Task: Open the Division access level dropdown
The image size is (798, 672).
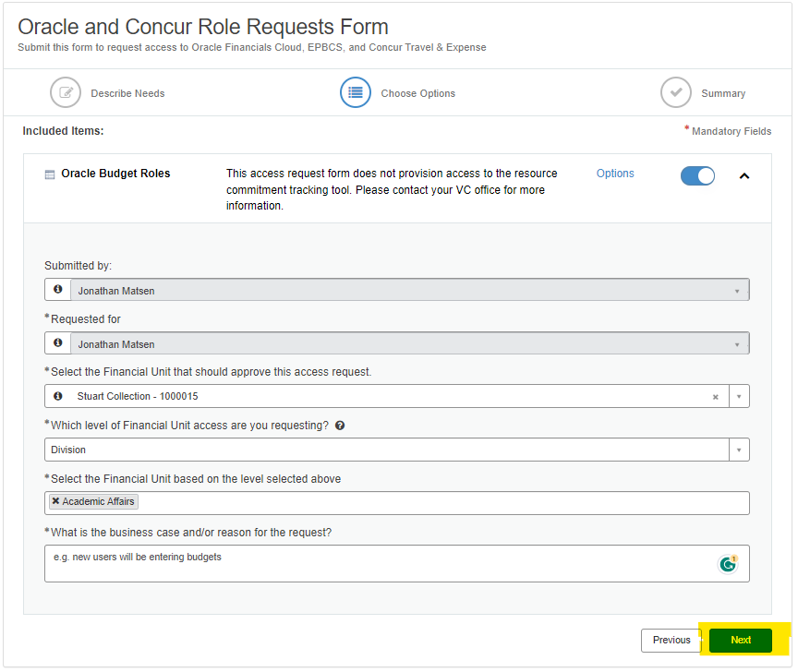Action: [738, 450]
